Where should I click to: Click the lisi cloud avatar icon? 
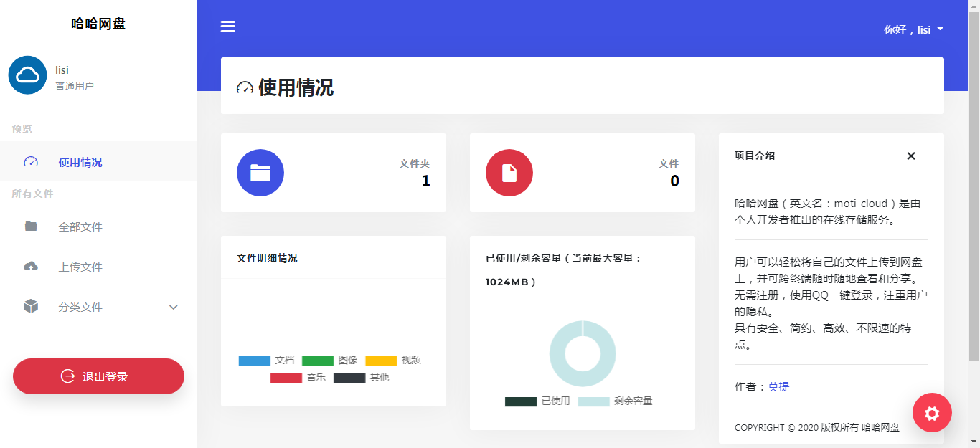point(27,75)
